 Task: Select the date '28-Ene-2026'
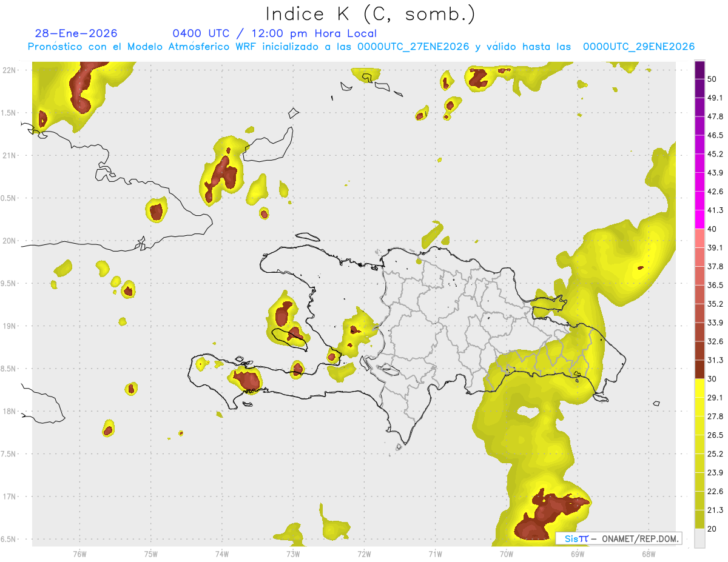point(76,33)
